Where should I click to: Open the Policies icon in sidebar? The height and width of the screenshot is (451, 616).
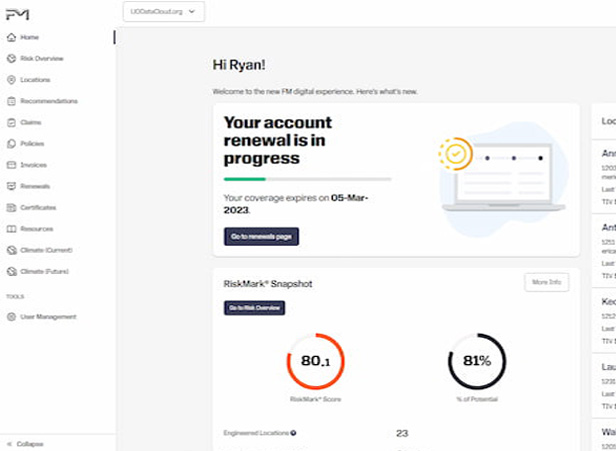pos(11,144)
